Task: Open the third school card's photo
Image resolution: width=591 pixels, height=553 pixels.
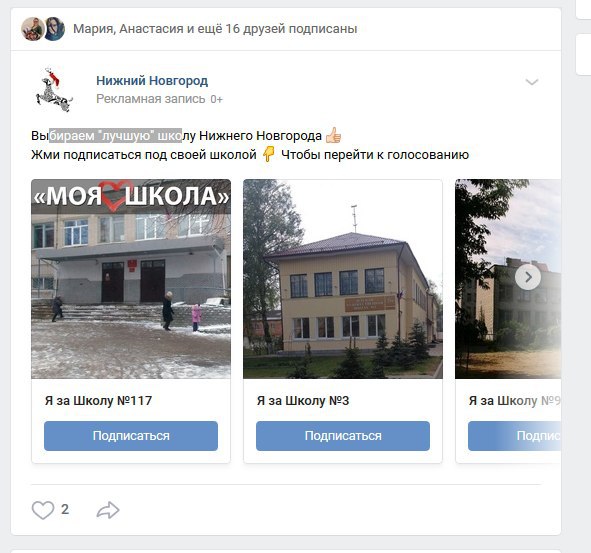Action: point(508,279)
